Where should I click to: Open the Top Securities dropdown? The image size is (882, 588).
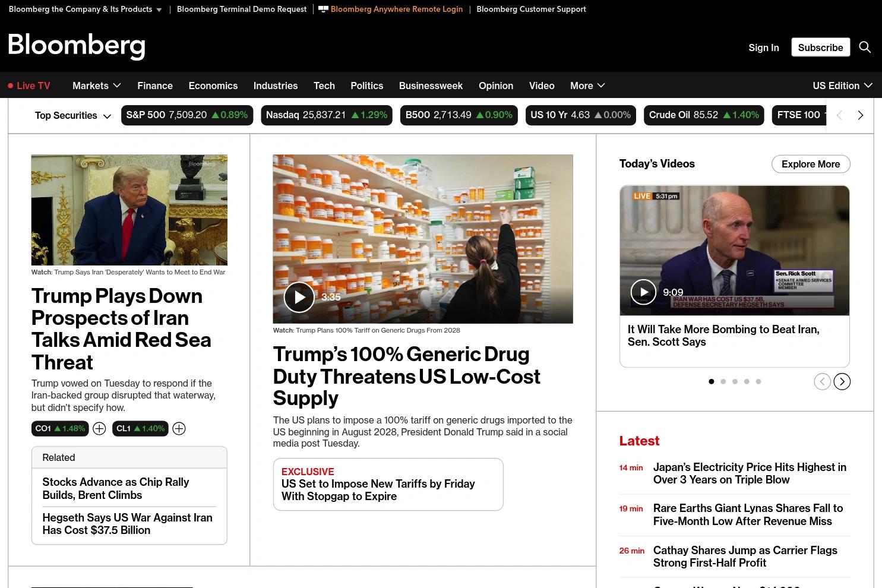(x=73, y=115)
